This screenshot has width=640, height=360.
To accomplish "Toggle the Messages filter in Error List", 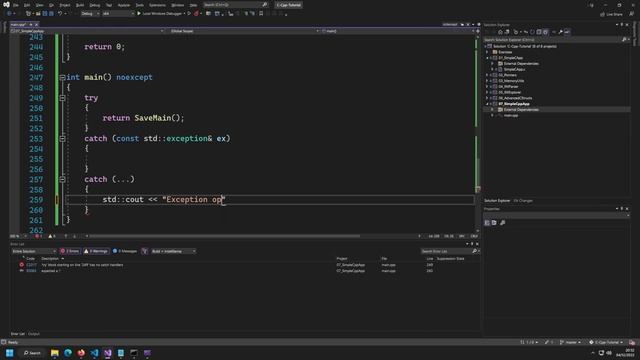I will click(x=124, y=251).
